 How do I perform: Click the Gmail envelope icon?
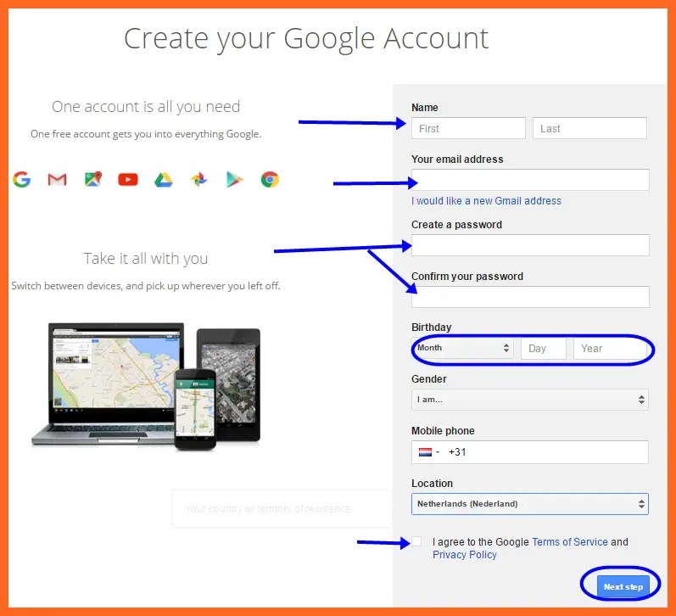pyautogui.click(x=57, y=179)
